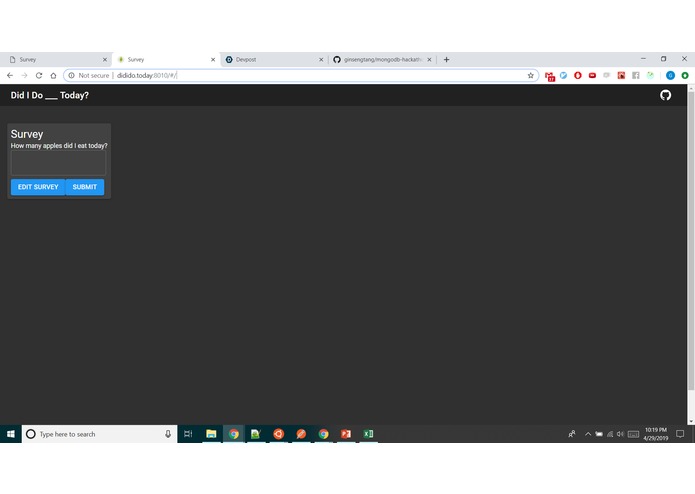Image resolution: width=695 pixels, height=494 pixels.
Task: Go back in browser history
Action: (x=10, y=76)
